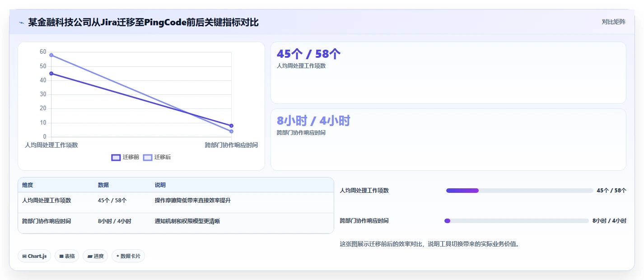Click the 人均周处理工作项数 progress row label
The width and height of the screenshot is (644, 280).
click(364, 191)
